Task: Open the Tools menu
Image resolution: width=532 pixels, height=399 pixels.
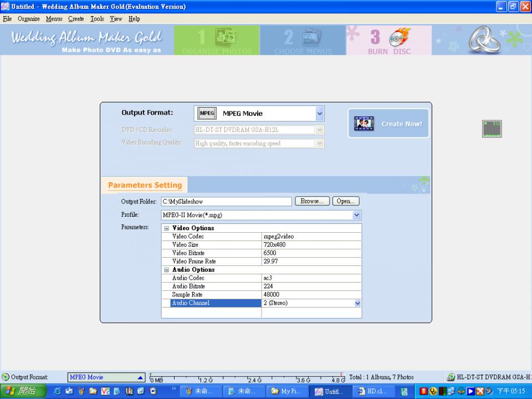Action: click(x=97, y=19)
